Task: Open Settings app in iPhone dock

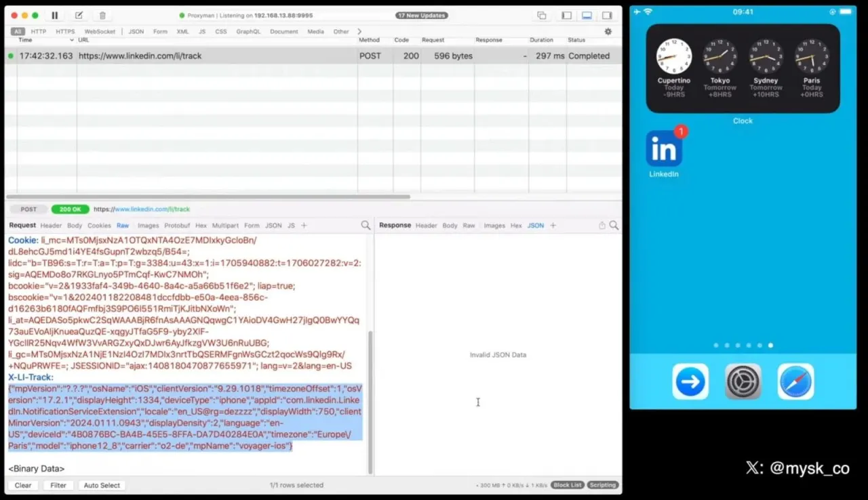Action: pyautogui.click(x=743, y=381)
